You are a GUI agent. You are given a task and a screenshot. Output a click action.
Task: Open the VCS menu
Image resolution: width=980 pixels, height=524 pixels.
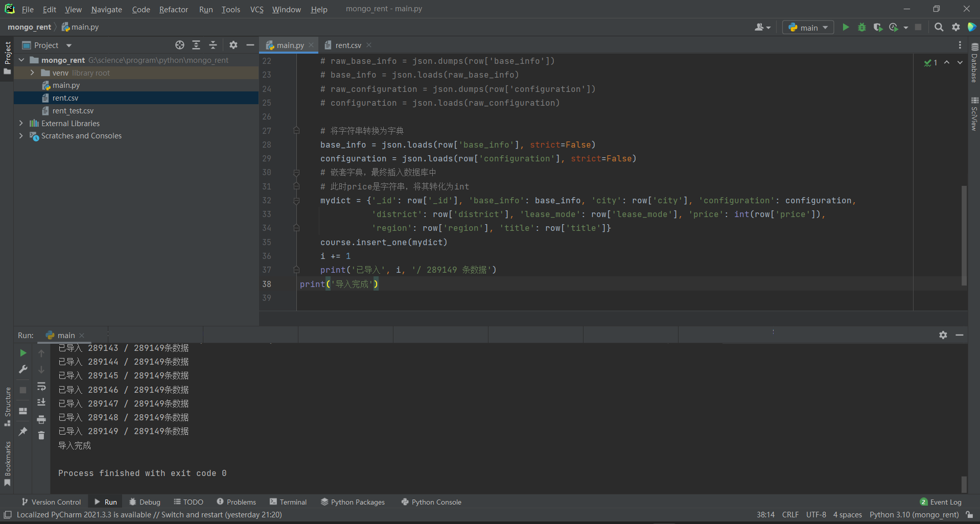coord(257,9)
